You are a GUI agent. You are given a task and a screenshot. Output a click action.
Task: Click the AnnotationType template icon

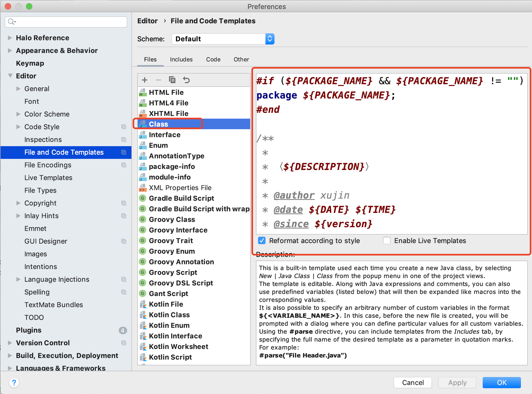point(143,156)
